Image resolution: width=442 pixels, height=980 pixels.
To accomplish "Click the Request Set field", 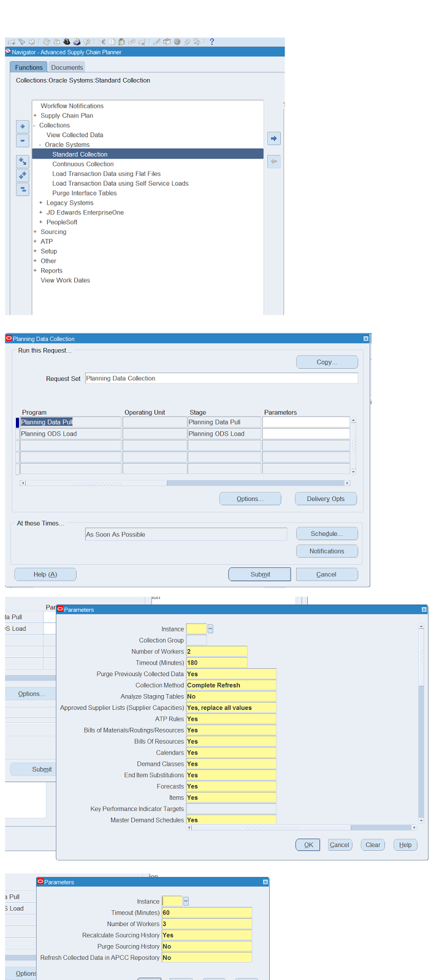I will click(221, 379).
